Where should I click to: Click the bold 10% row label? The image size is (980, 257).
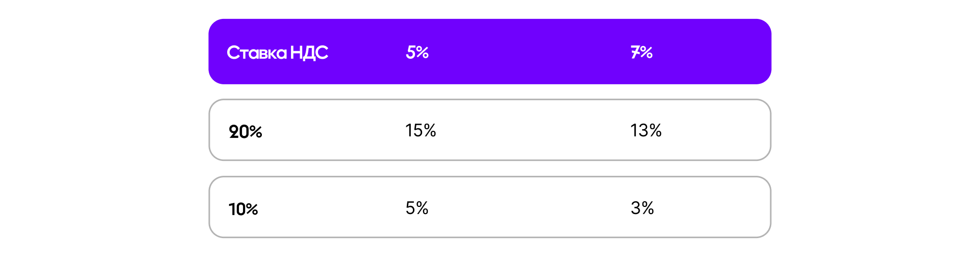click(x=243, y=209)
